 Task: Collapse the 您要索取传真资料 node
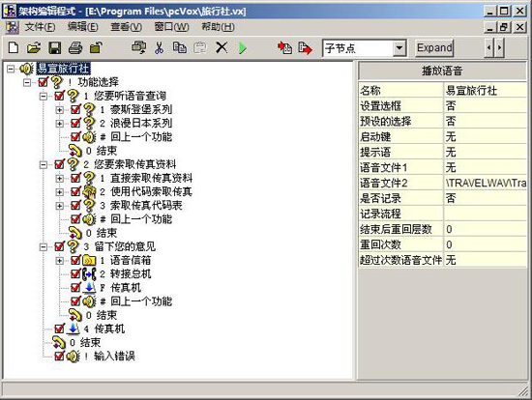[x=44, y=164]
